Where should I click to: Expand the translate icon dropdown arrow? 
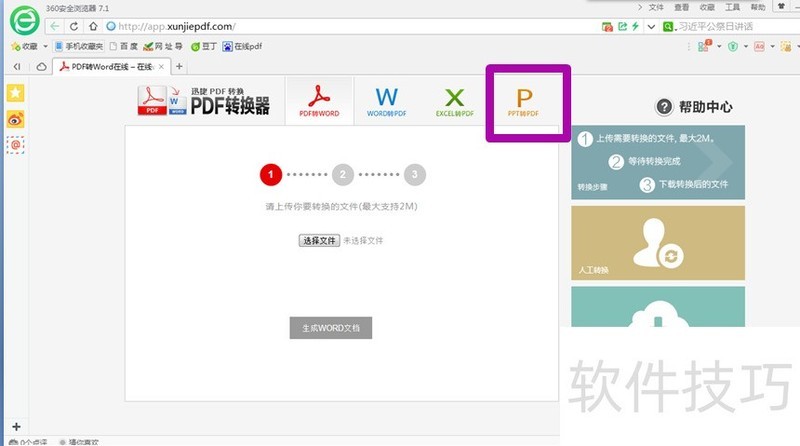point(772,46)
